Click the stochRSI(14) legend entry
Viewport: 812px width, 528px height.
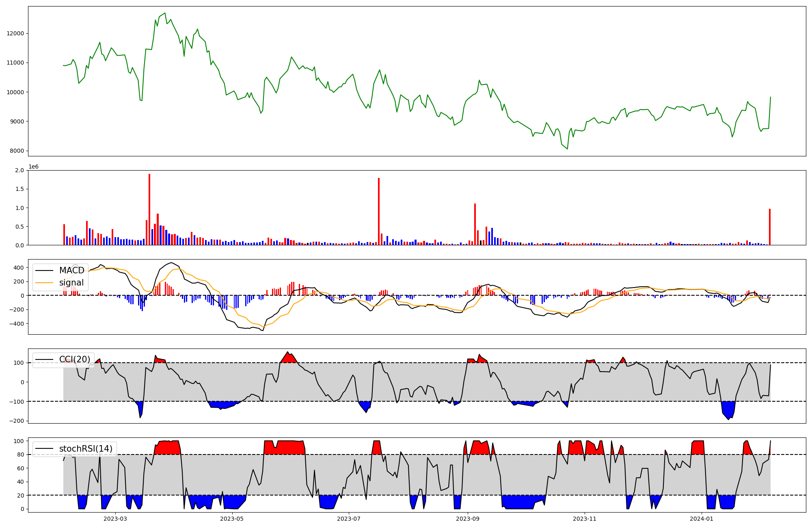point(86,449)
